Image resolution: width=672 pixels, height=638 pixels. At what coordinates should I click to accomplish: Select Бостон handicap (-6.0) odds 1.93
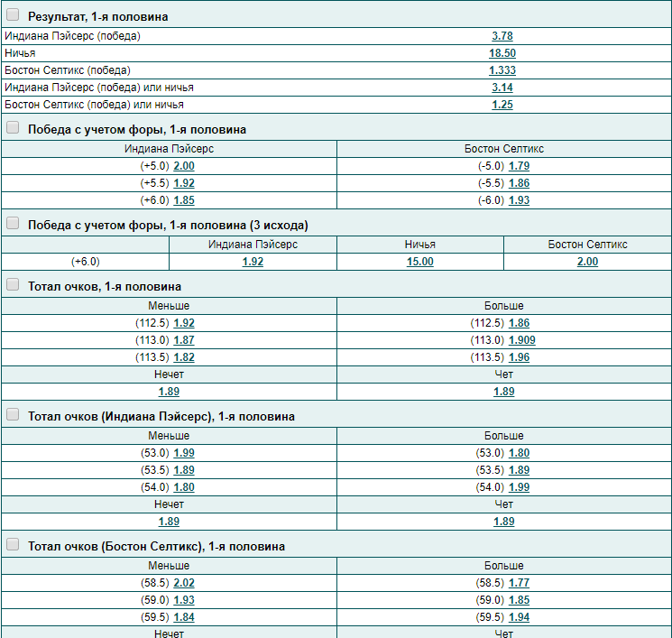519,200
